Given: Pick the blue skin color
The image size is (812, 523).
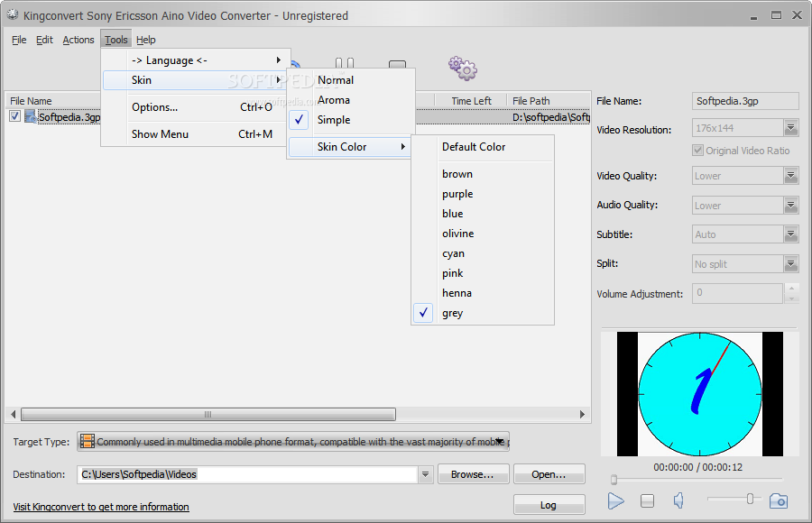Looking at the screenshot, I should 483,214.
